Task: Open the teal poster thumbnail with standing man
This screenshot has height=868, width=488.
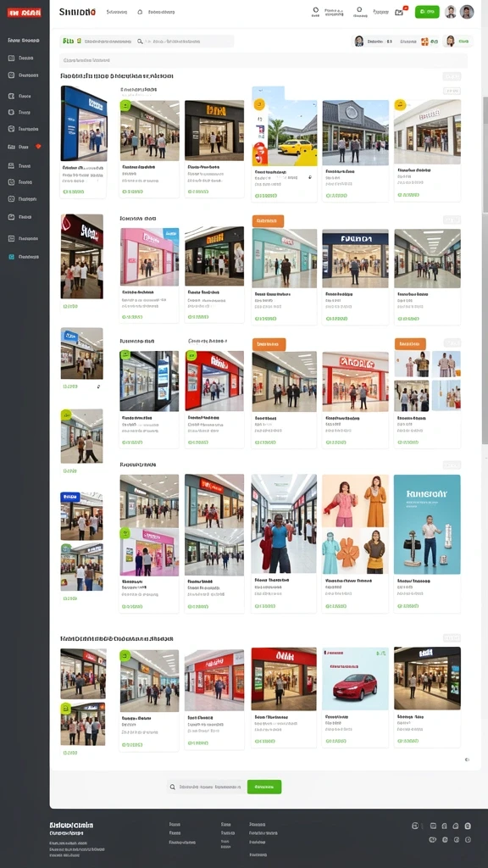Action: [x=427, y=524]
